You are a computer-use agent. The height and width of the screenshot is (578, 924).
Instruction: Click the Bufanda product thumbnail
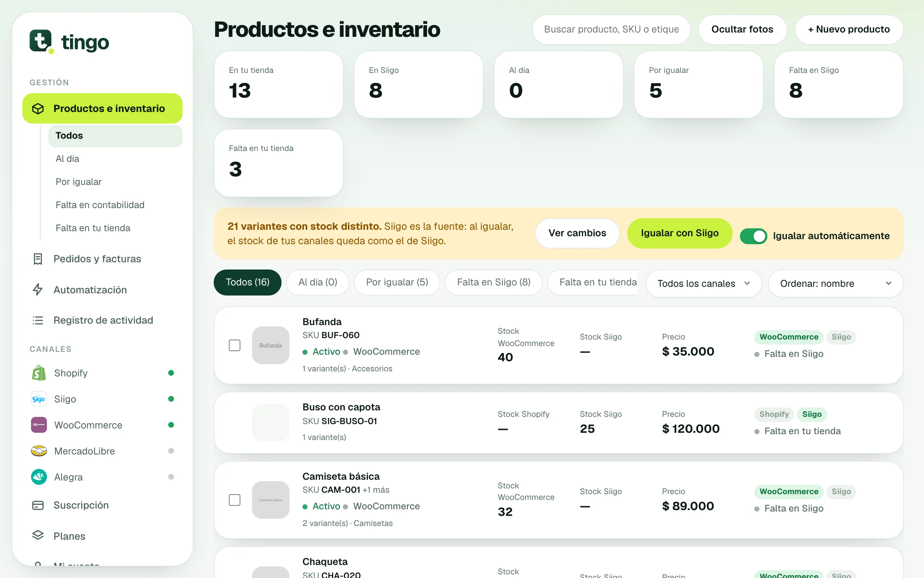pyautogui.click(x=271, y=345)
